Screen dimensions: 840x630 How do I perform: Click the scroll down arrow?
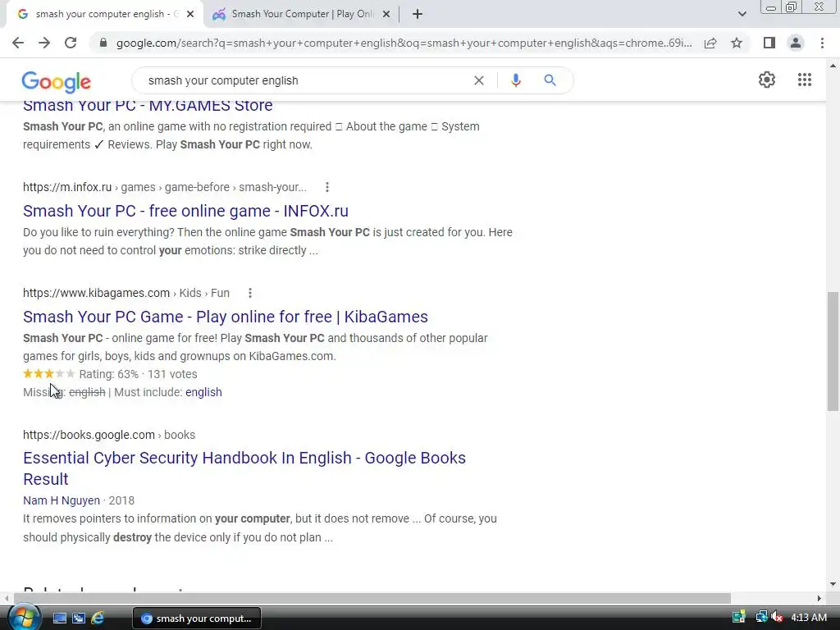833,584
